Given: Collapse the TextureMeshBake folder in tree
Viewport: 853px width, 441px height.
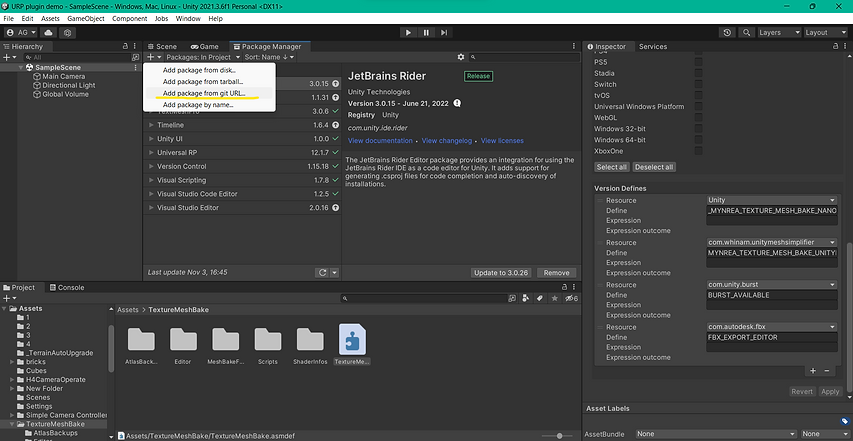Looking at the screenshot, I should [12, 424].
